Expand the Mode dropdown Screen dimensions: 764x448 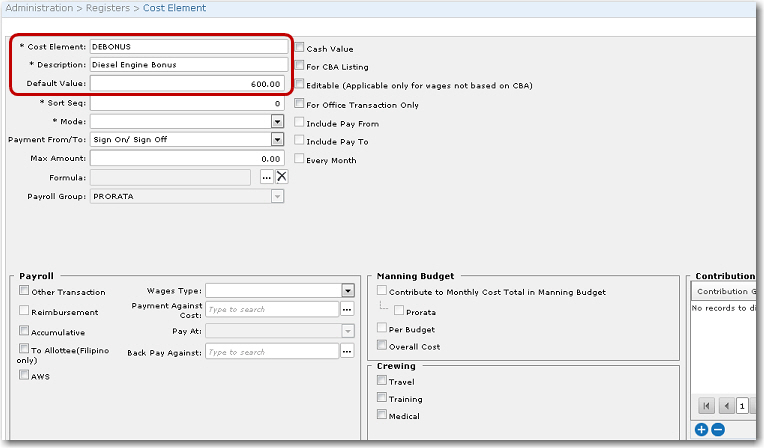[x=277, y=121]
